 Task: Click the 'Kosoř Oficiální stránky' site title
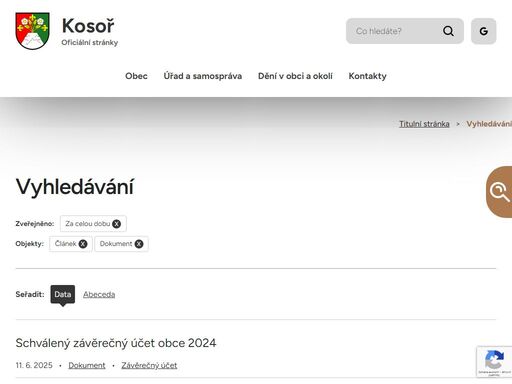[90, 31]
